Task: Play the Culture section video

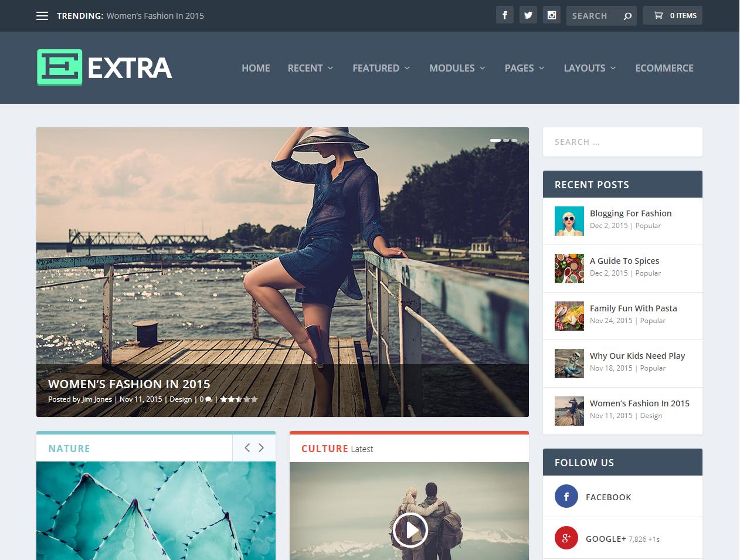Action: (x=410, y=530)
